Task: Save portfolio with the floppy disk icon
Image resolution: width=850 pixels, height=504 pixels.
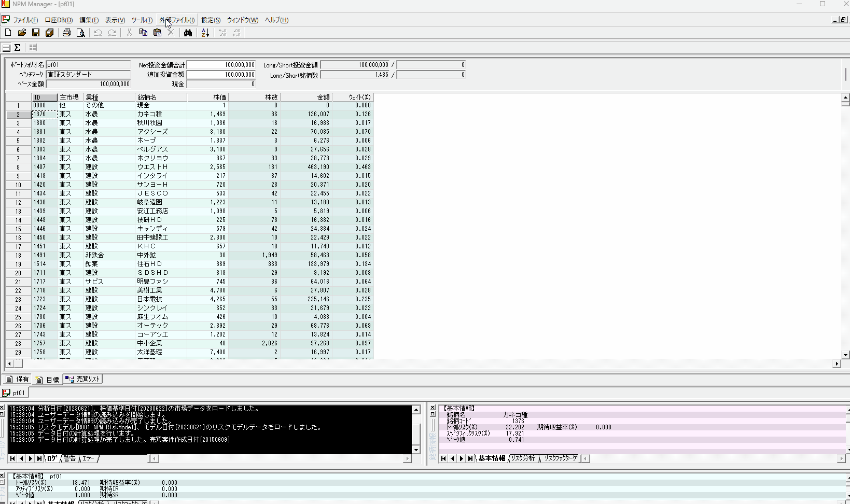Action: point(36,33)
